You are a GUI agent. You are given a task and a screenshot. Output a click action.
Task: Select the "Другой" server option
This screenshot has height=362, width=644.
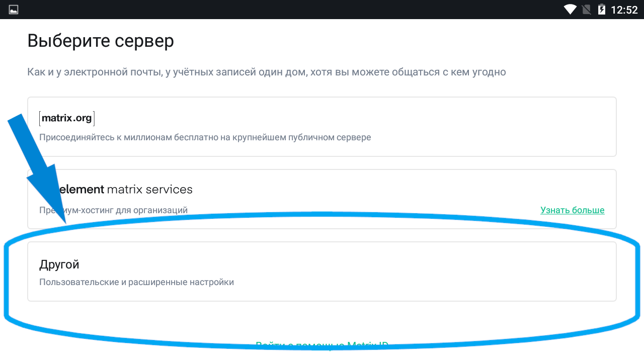(x=59, y=264)
